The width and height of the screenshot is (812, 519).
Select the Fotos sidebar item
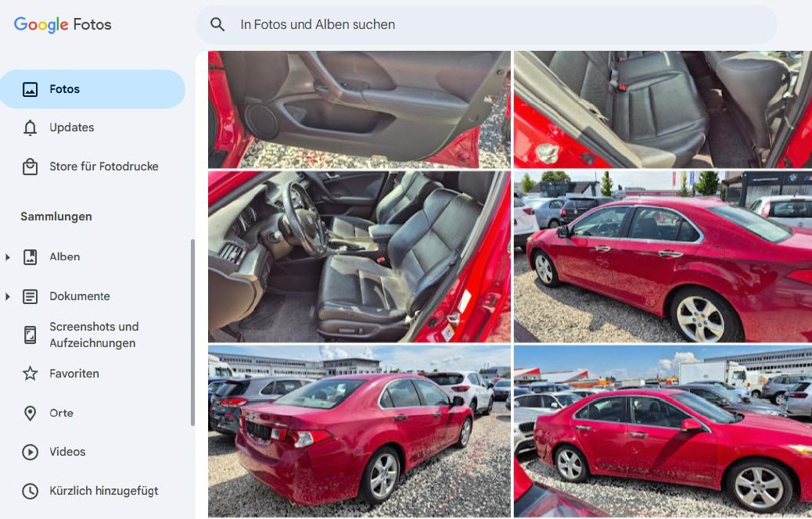point(92,89)
